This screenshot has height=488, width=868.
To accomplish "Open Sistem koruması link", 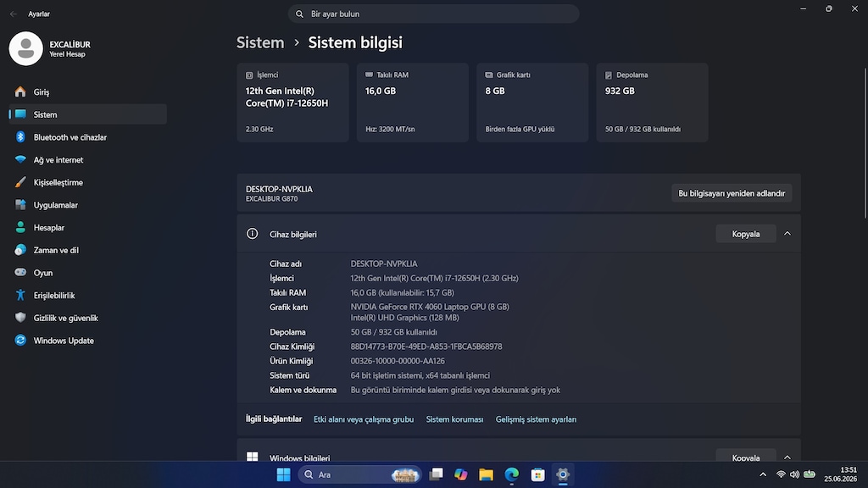I will pos(454,419).
